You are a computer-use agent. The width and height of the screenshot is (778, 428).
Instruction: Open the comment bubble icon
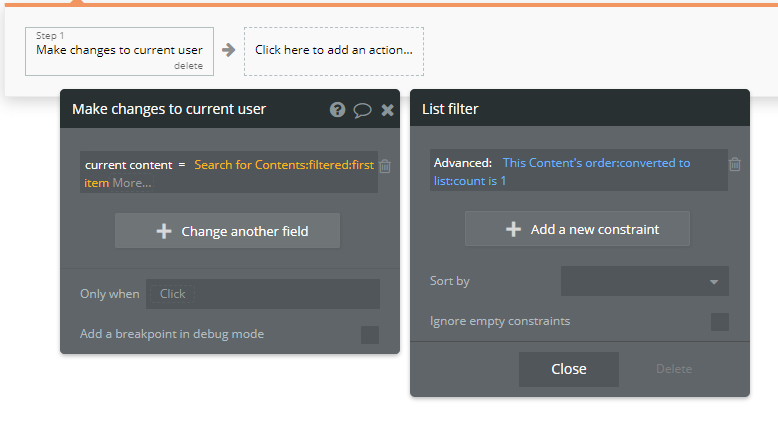tap(363, 110)
